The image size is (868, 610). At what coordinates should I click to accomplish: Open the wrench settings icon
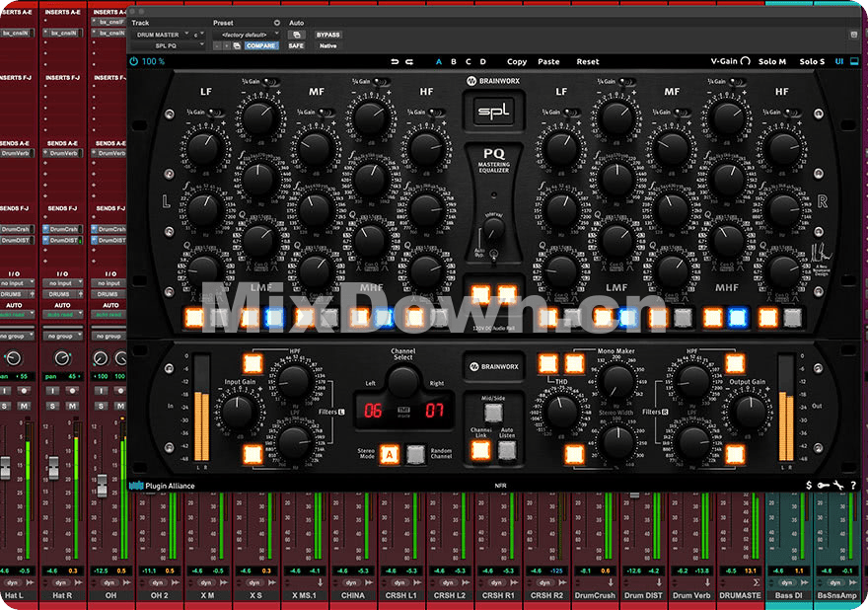tap(838, 486)
